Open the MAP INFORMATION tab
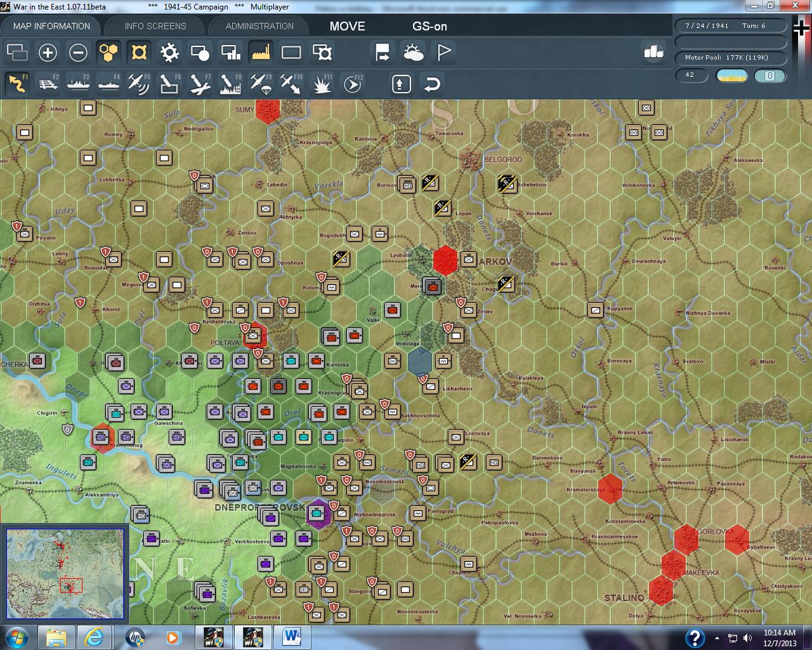Image resolution: width=812 pixels, height=650 pixels. pyautogui.click(x=51, y=26)
